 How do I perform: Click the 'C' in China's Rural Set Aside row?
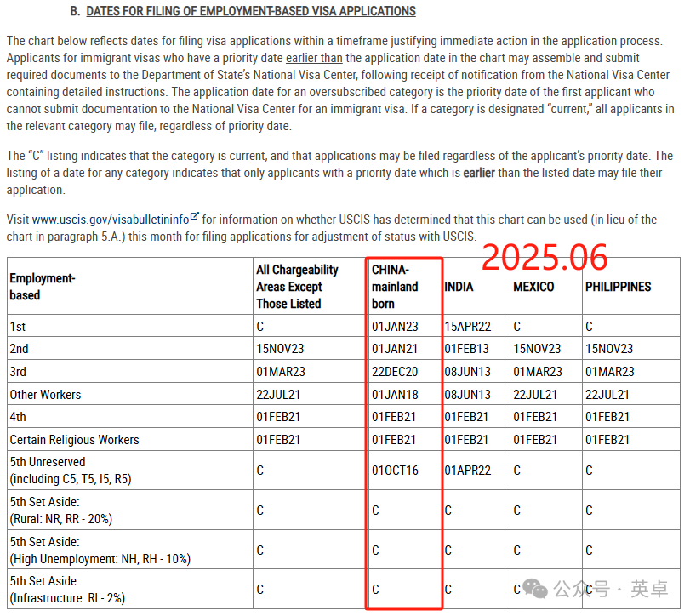[375, 510]
